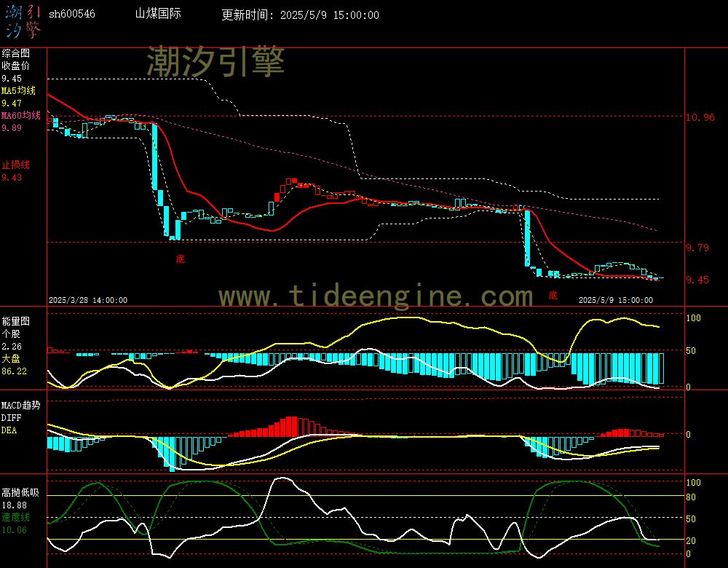728x568 pixels.
Task: Click the DEA legend label
Action: (x=9, y=430)
